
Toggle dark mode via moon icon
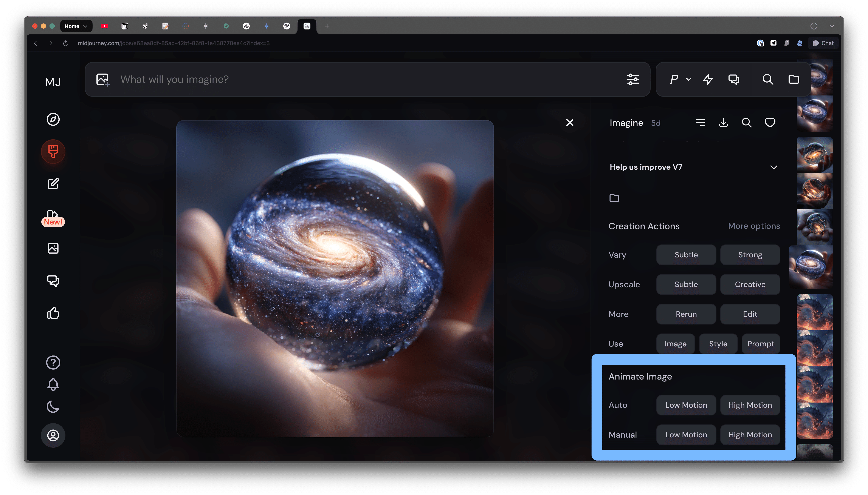coord(53,407)
